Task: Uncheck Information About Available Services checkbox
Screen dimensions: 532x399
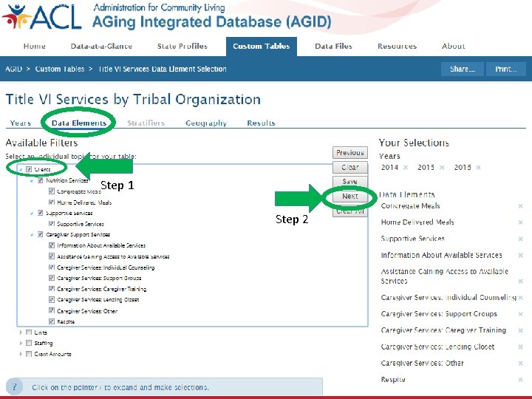Action: pyautogui.click(x=52, y=245)
